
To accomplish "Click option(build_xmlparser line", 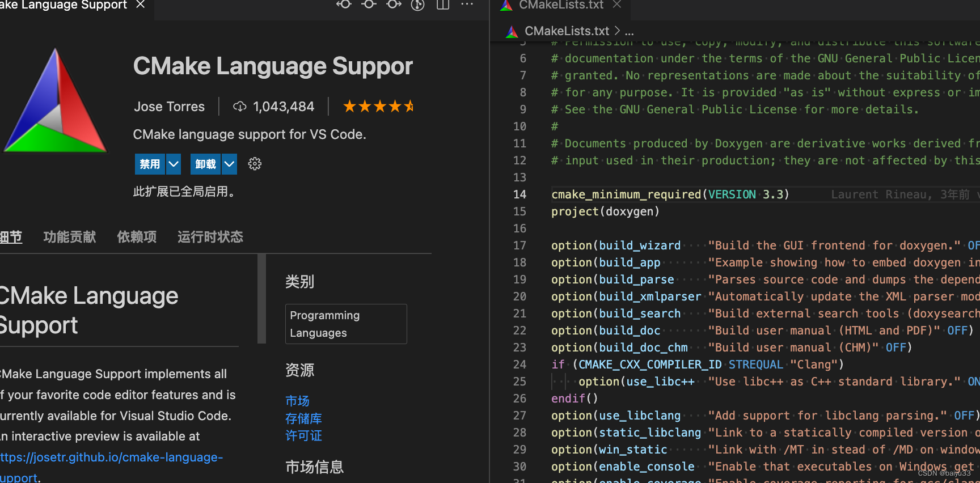I will (x=765, y=296).
